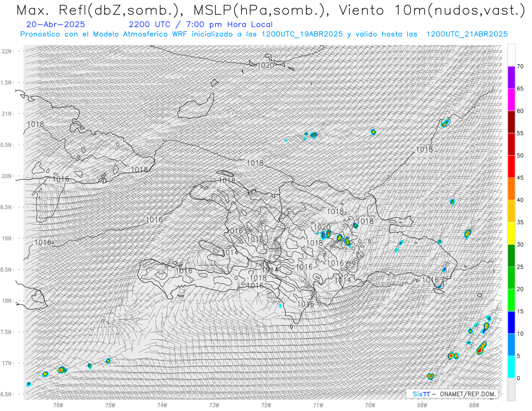
Task: Click the '71W' longitude axis label
Action: (x=318, y=405)
